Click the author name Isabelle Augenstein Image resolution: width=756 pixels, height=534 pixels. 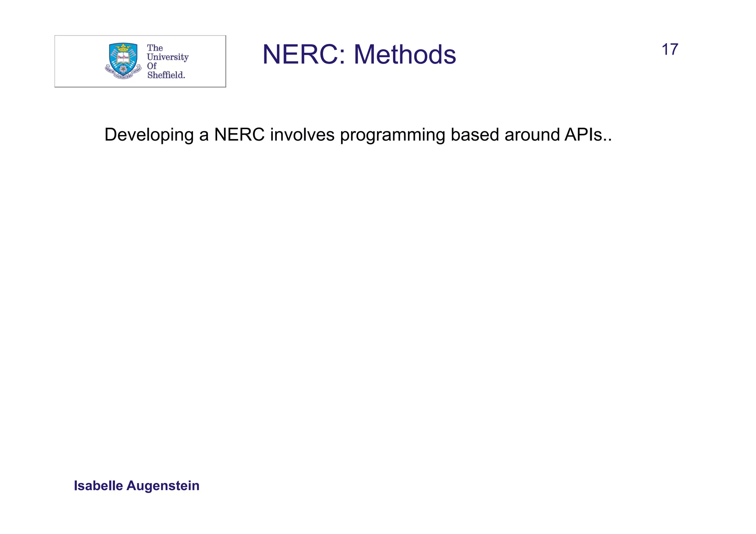click(137, 486)
